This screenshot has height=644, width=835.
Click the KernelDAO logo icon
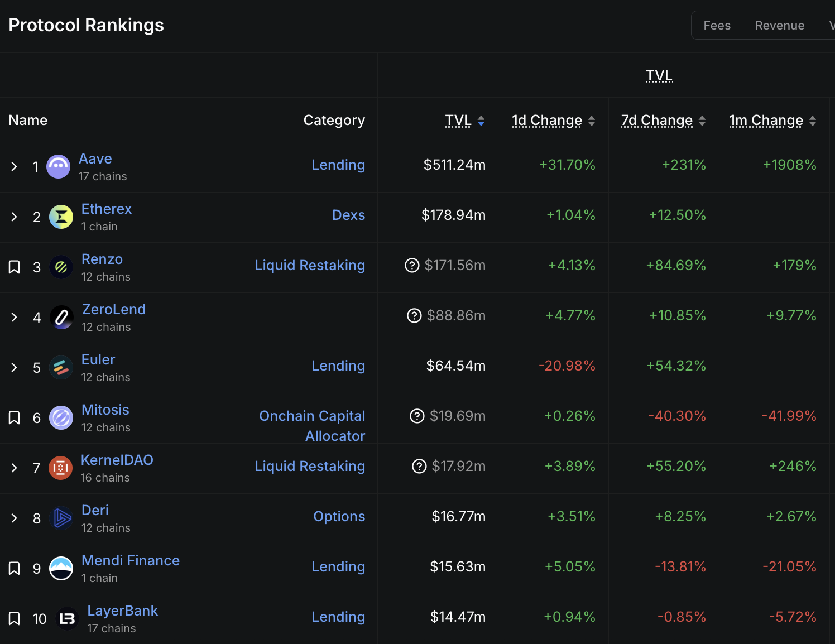click(x=61, y=468)
